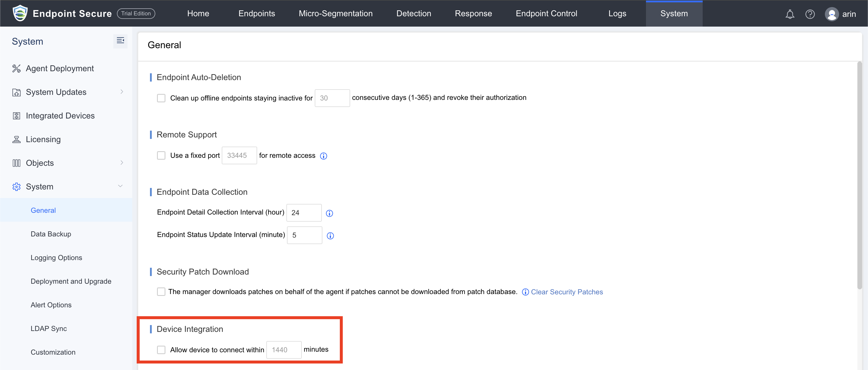
Task: Click the Detail Collection Interval field 24
Action: point(304,213)
